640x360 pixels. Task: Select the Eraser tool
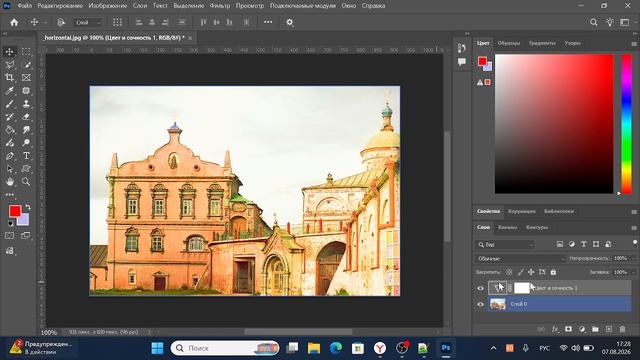point(26,117)
